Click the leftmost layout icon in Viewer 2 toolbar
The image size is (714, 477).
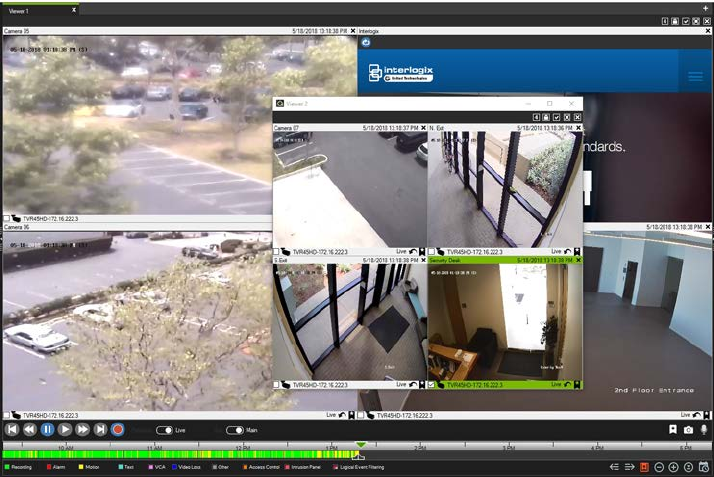(536, 117)
